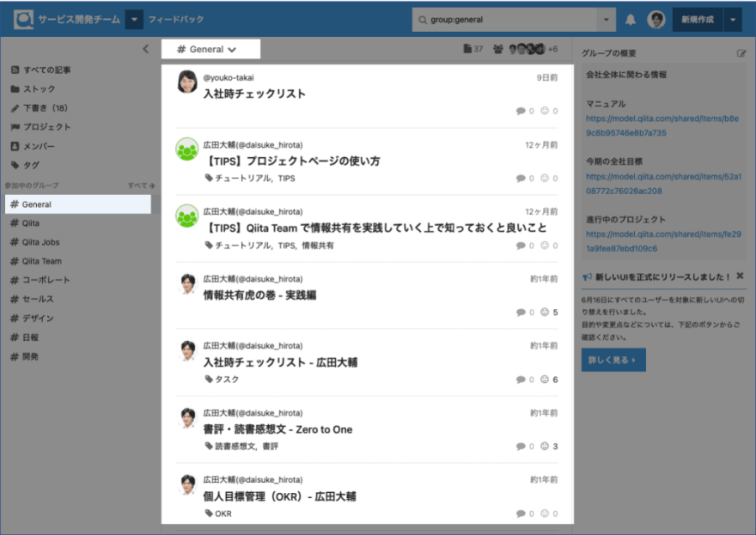Open article 入社時チェックリスト by youko-takai
The height and width of the screenshot is (535, 756).
click(254, 94)
